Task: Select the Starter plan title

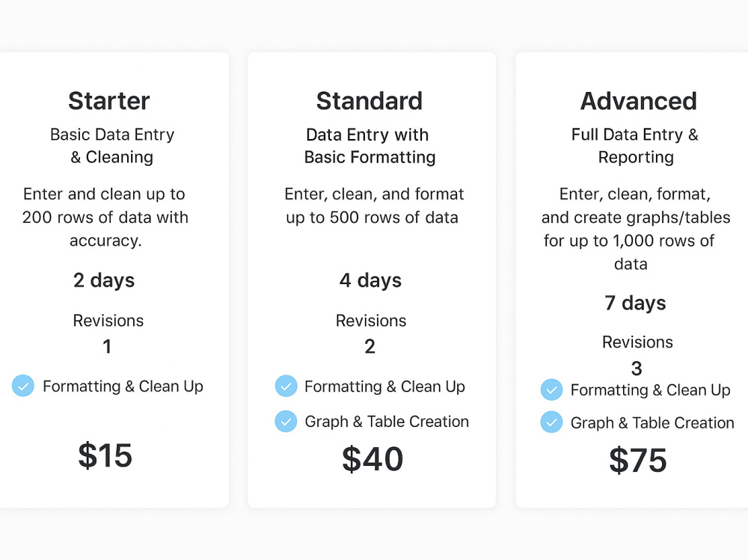Action: click(x=108, y=101)
